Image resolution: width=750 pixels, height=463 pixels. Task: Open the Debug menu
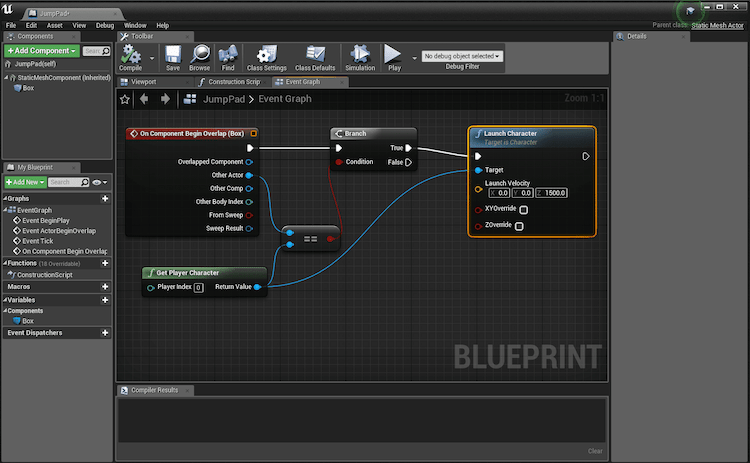(x=105, y=25)
